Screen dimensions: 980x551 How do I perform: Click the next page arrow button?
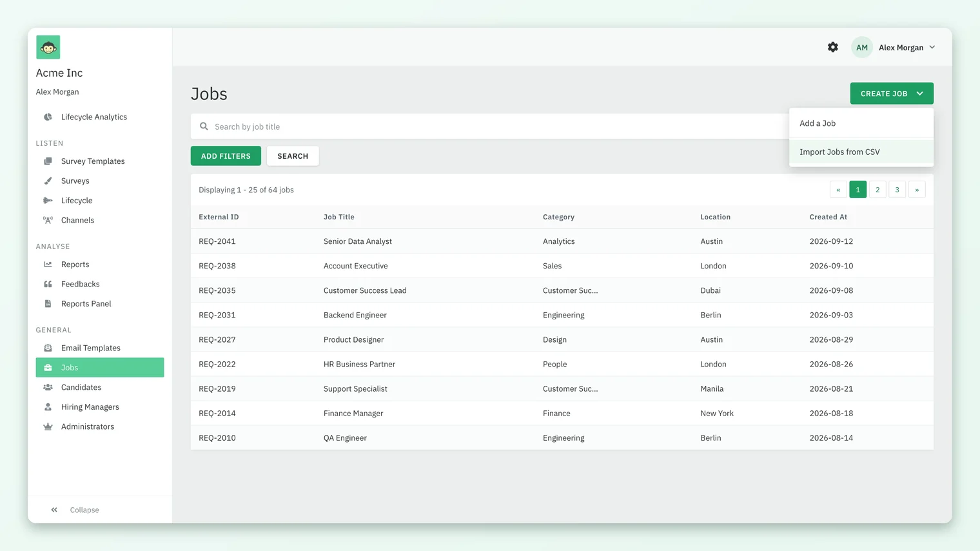coord(917,190)
